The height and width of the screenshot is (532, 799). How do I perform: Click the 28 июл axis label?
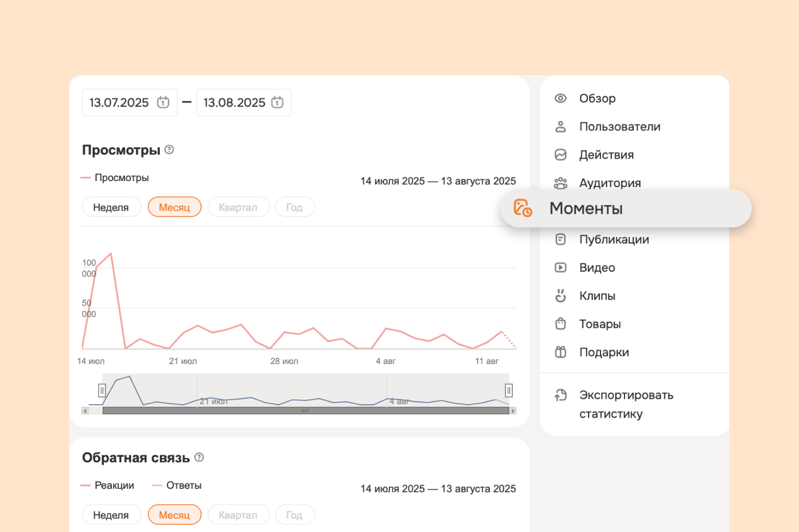pos(284,361)
